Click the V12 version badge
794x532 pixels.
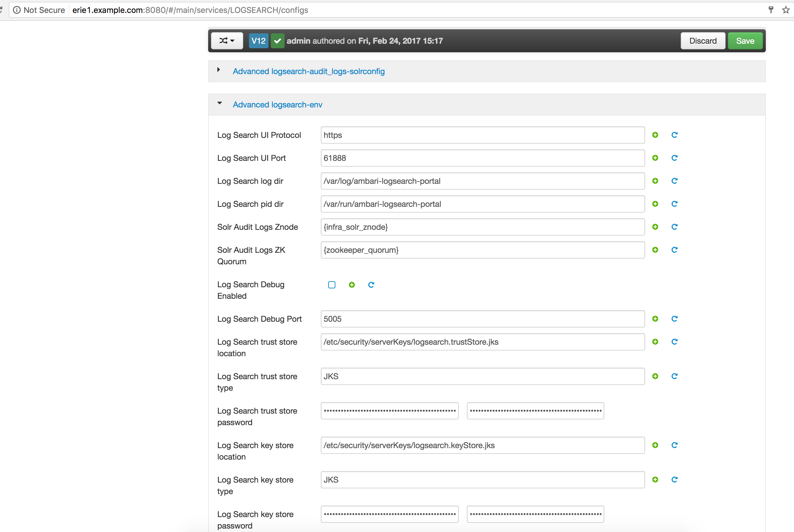point(258,41)
